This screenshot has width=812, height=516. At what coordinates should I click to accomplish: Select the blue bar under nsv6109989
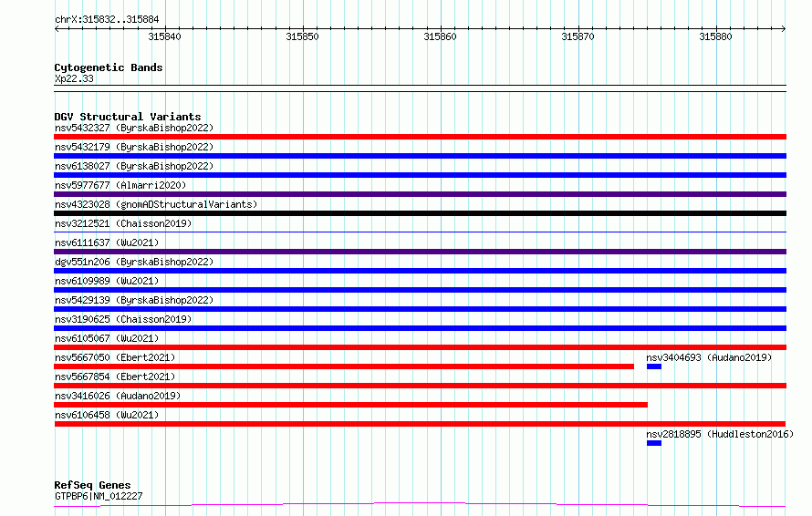(x=420, y=290)
